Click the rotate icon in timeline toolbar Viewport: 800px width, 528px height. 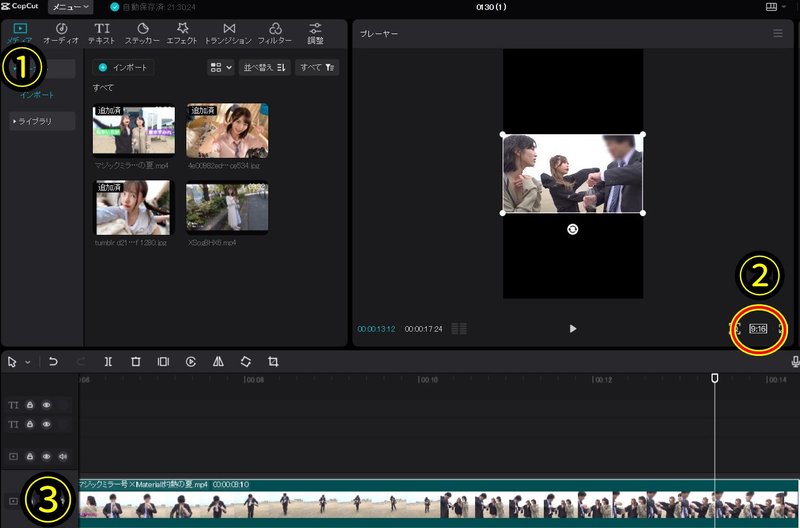(245, 362)
